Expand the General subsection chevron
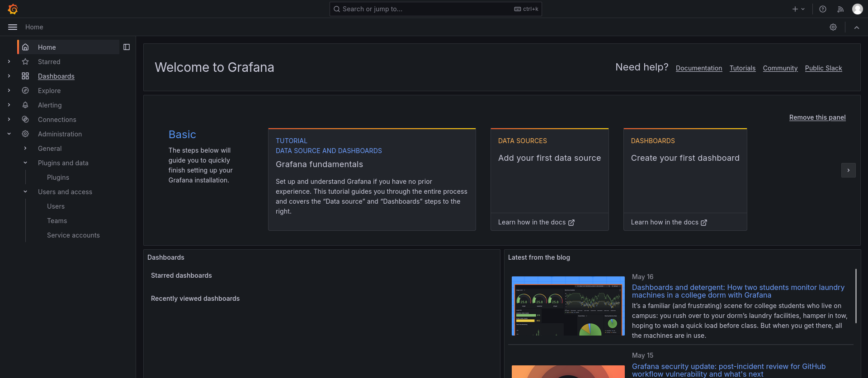The image size is (868, 378). [x=25, y=148]
